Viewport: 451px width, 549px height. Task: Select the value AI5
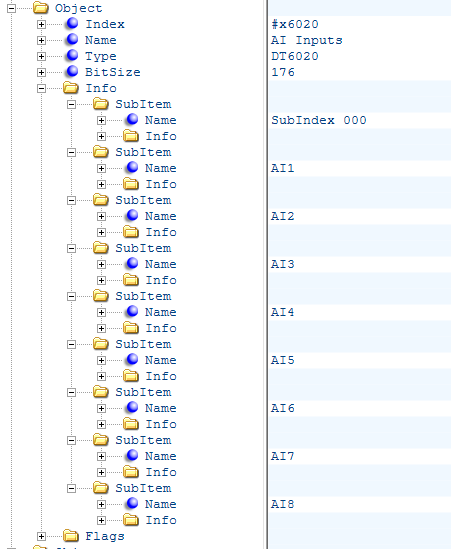[x=283, y=360]
